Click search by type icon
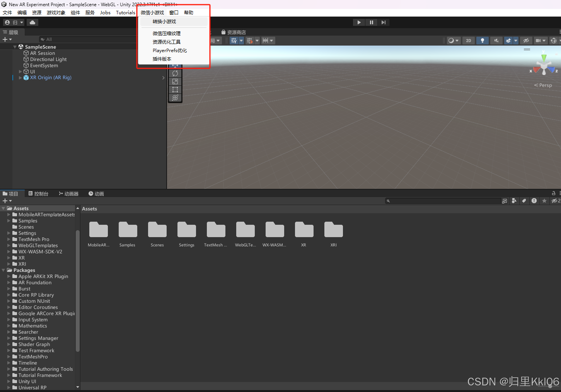The image size is (561, 392). pyautogui.click(x=514, y=201)
